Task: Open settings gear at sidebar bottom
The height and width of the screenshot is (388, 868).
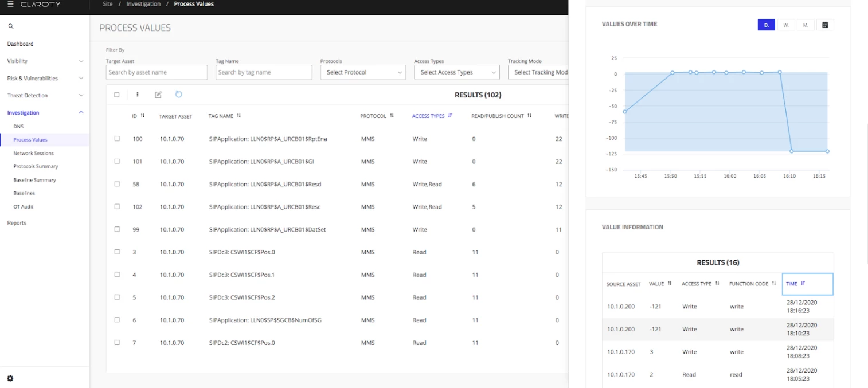Action: click(x=10, y=378)
